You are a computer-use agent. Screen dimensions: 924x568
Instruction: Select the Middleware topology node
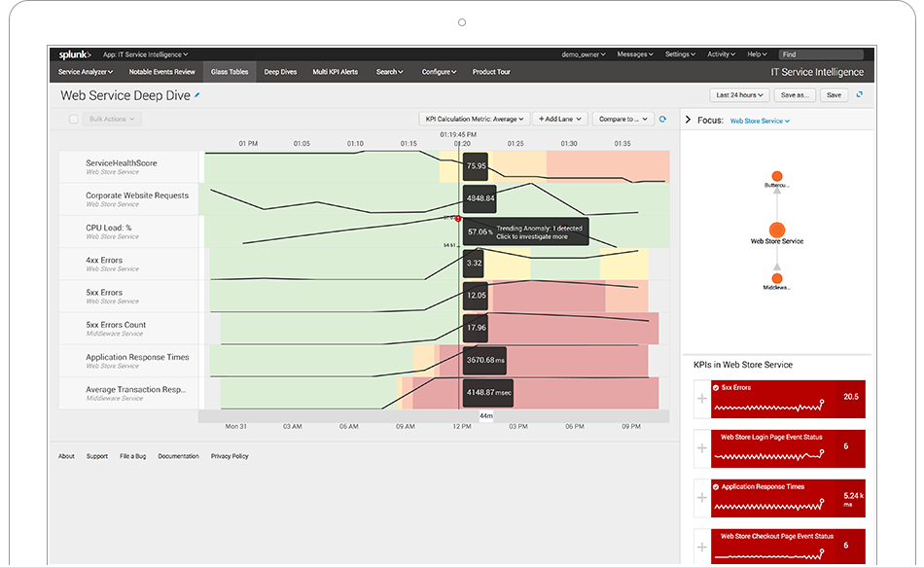[x=777, y=279]
